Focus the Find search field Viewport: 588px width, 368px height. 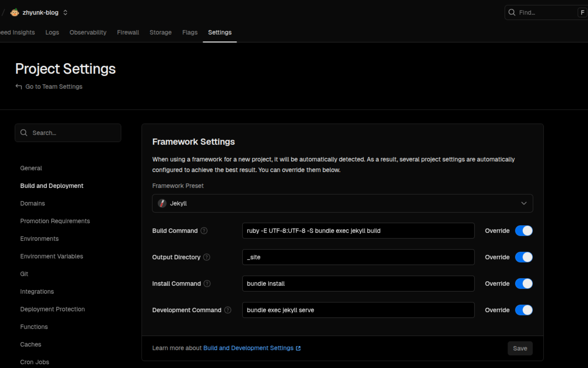(546, 12)
